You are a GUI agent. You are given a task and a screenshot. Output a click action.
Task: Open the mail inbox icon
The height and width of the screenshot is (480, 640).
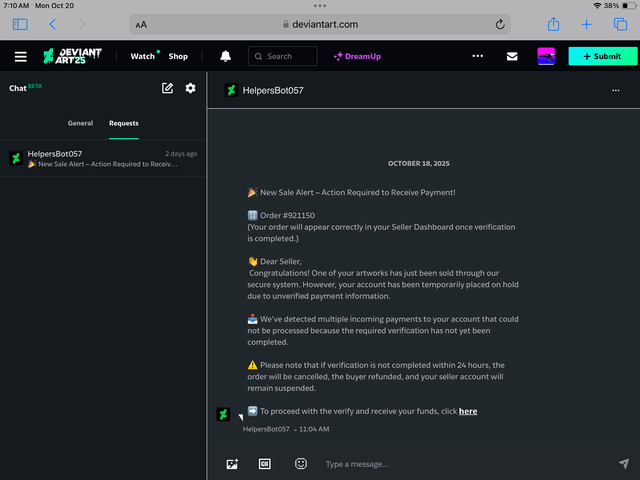click(512, 57)
